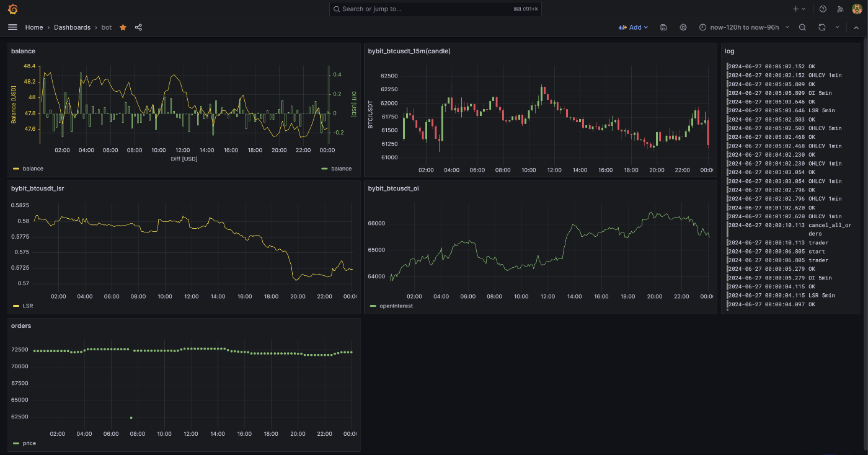Viewport: 868px width, 455px height.
Task: Collapse the top toolbar with chevron up
Action: 856,27
